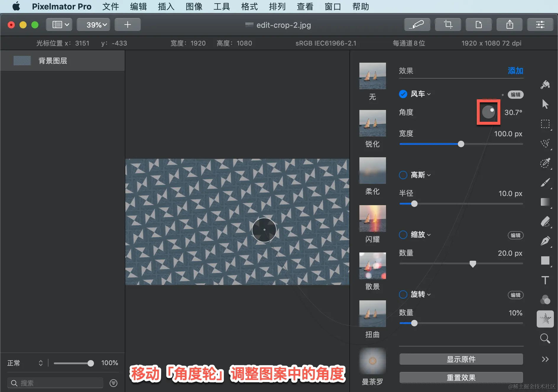Click the 30.7° angle value

coord(513,112)
